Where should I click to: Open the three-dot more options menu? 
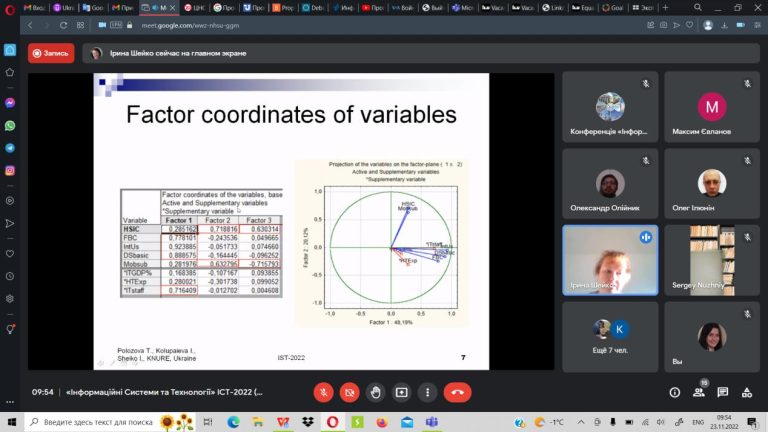coord(428,392)
